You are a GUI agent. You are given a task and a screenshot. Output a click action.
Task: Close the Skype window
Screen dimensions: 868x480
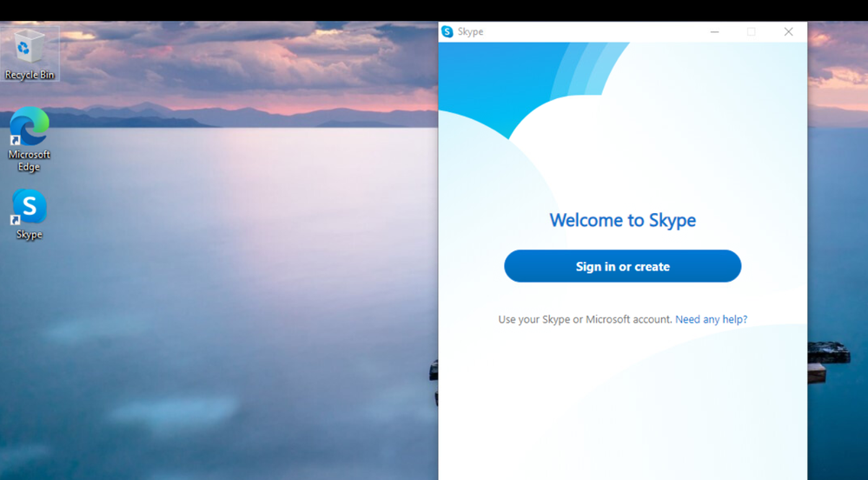click(x=788, y=31)
